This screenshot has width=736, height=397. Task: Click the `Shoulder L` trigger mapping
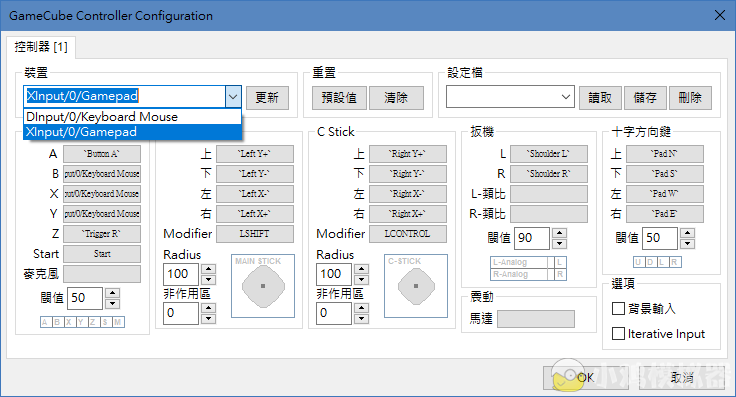pos(549,154)
